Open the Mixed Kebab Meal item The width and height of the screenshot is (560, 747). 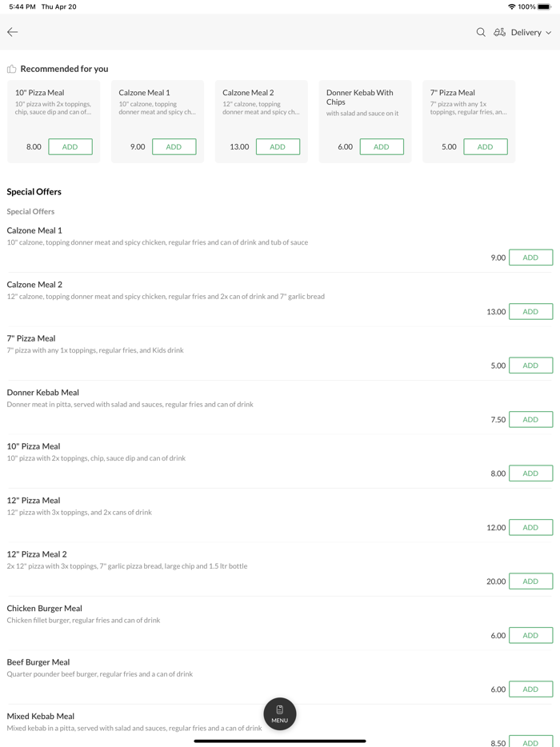click(x=41, y=717)
